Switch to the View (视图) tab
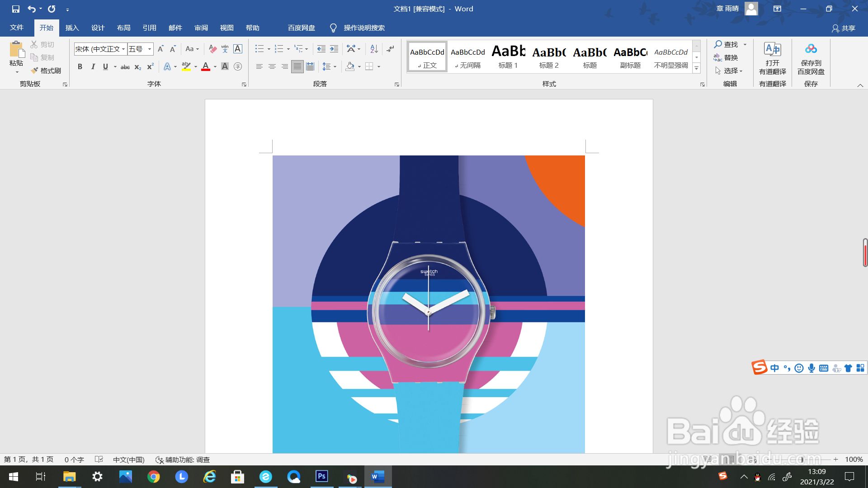 click(226, 28)
